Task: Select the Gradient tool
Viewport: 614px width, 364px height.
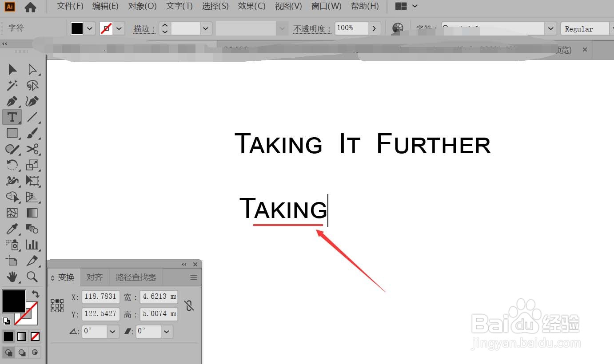Action: (32, 213)
